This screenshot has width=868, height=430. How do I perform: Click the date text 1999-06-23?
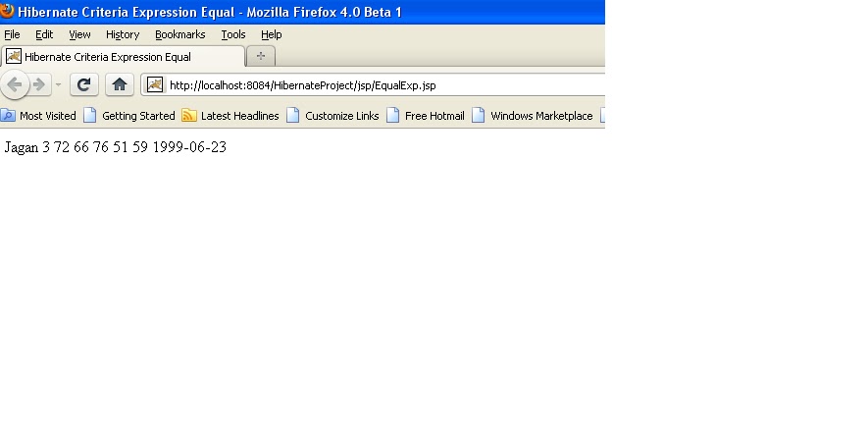(x=189, y=147)
